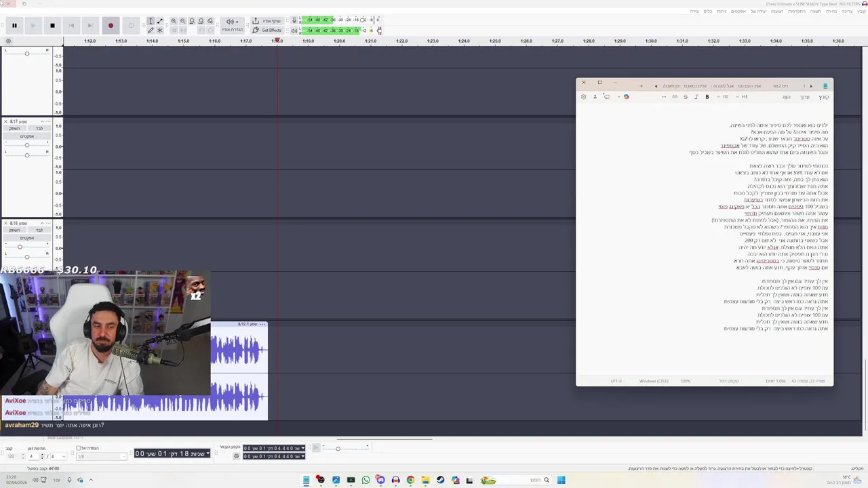Click the Stop button in transport toolbar
Viewport: 868px width, 488px height.
52,26
